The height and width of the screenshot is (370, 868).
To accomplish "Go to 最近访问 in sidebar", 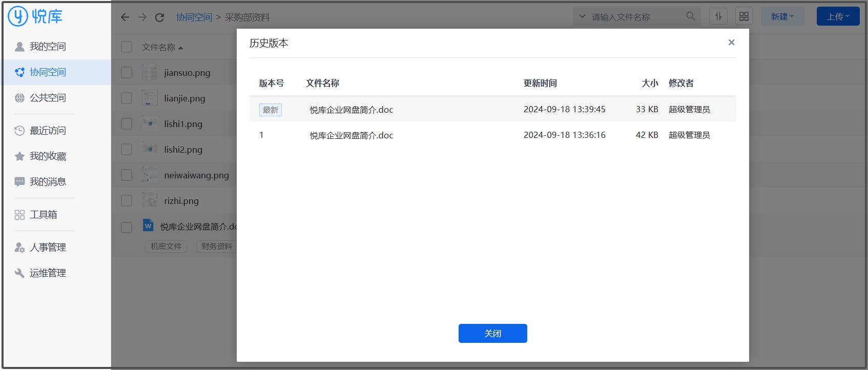I will tap(48, 131).
